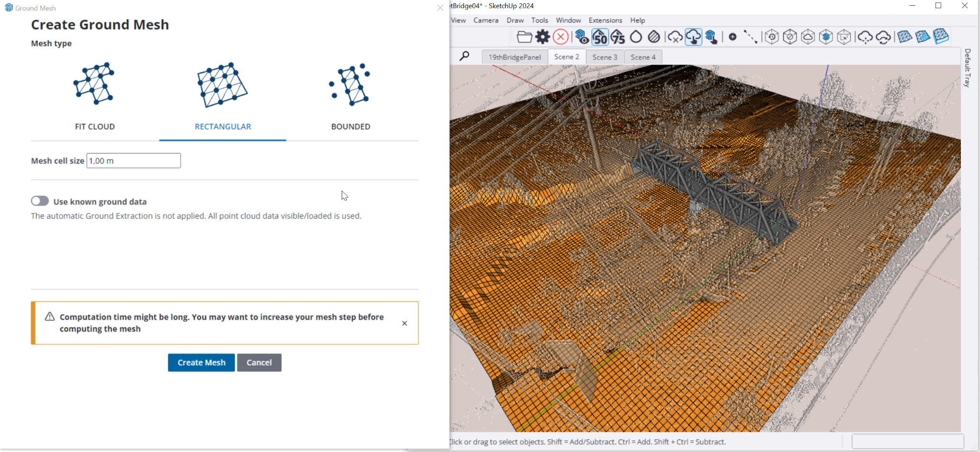This screenshot has height=452, width=980.
Task: Click the dotted line measure icon
Action: tap(750, 37)
